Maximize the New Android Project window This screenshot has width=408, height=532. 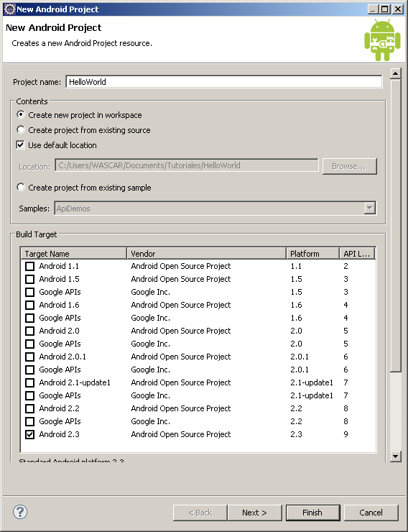pyautogui.click(x=384, y=9)
